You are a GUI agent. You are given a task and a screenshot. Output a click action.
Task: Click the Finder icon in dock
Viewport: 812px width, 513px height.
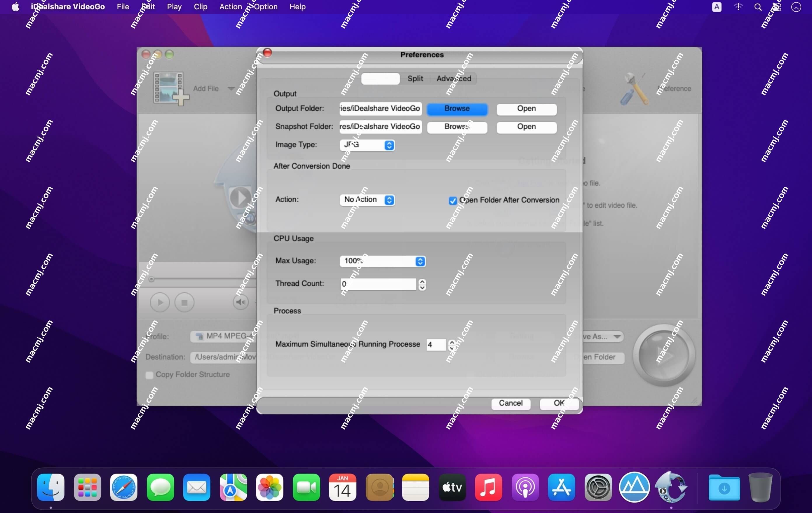(x=51, y=487)
